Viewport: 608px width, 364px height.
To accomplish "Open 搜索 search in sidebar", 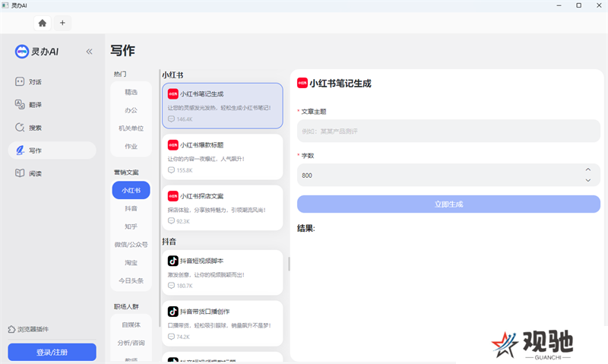I will [52, 128].
